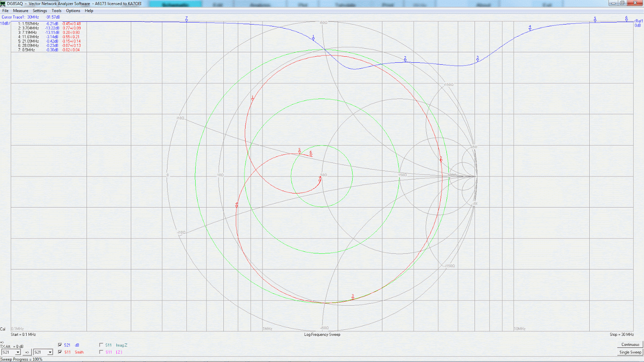Open the Help menu

coord(89,11)
